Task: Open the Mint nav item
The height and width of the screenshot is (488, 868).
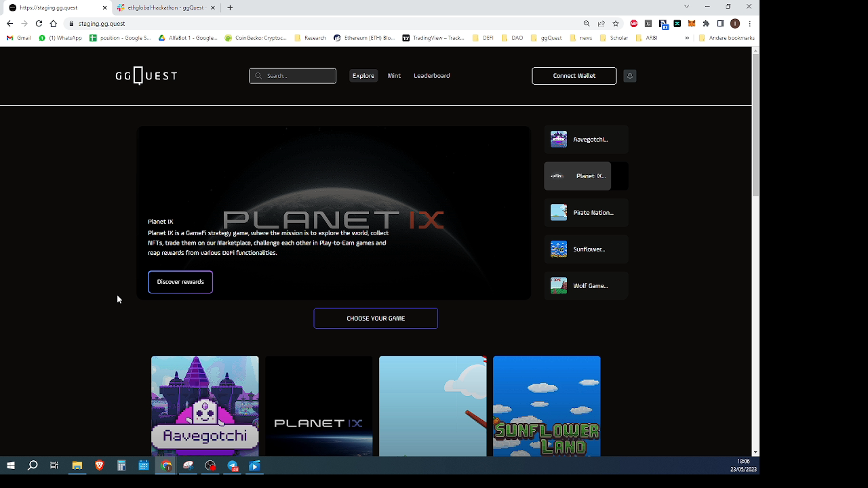Action: pos(394,76)
